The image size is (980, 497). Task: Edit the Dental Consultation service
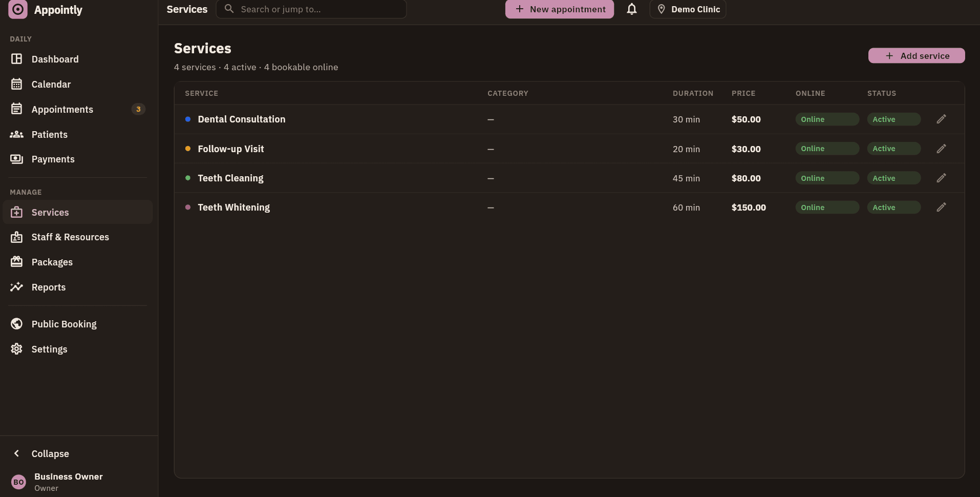click(x=941, y=119)
